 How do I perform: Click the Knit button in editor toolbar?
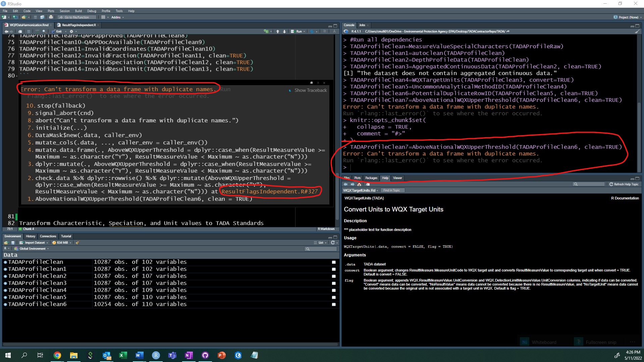pos(57,32)
